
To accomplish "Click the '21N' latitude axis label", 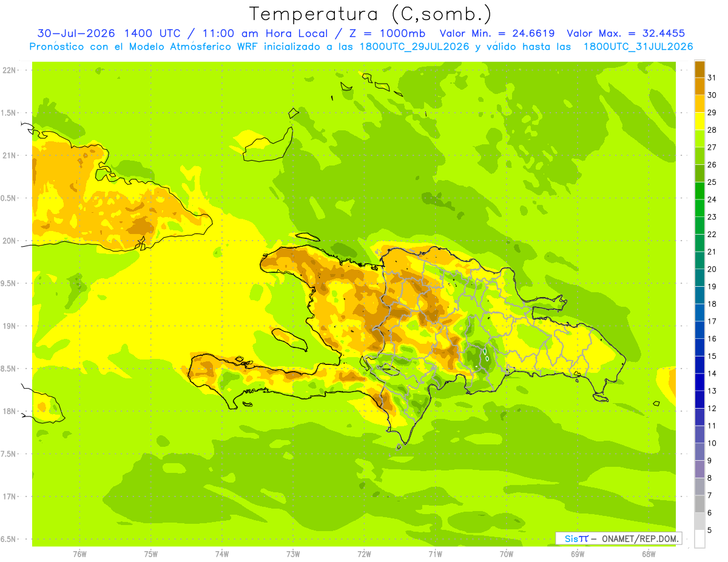I will pyautogui.click(x=8, y=155).
